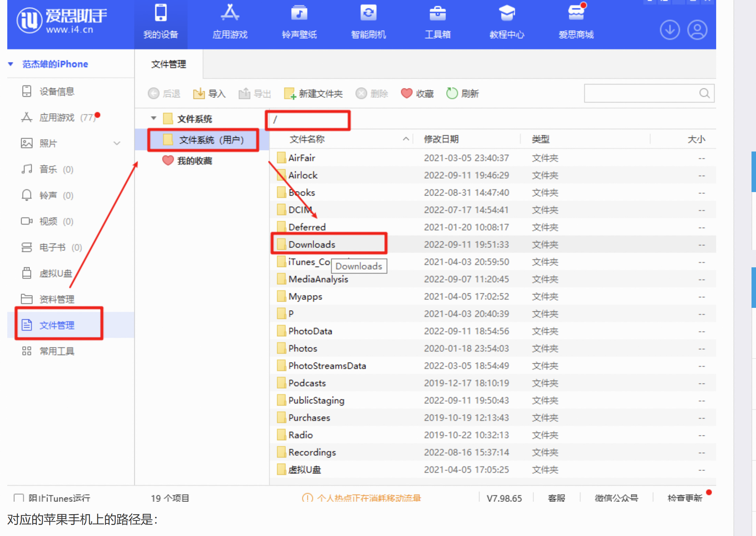Open the 应用游戏 top navigation icon
756x536 pixels.
(x=230, y=13)
